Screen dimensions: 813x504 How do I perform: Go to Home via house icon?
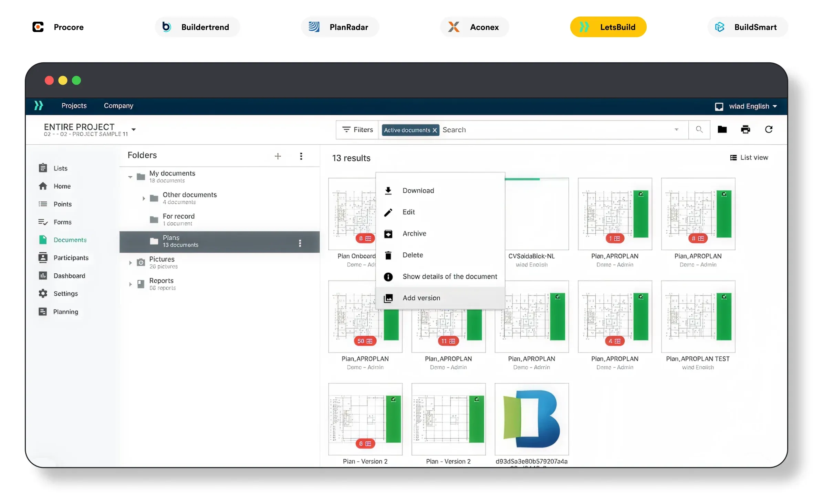point(43,186)
